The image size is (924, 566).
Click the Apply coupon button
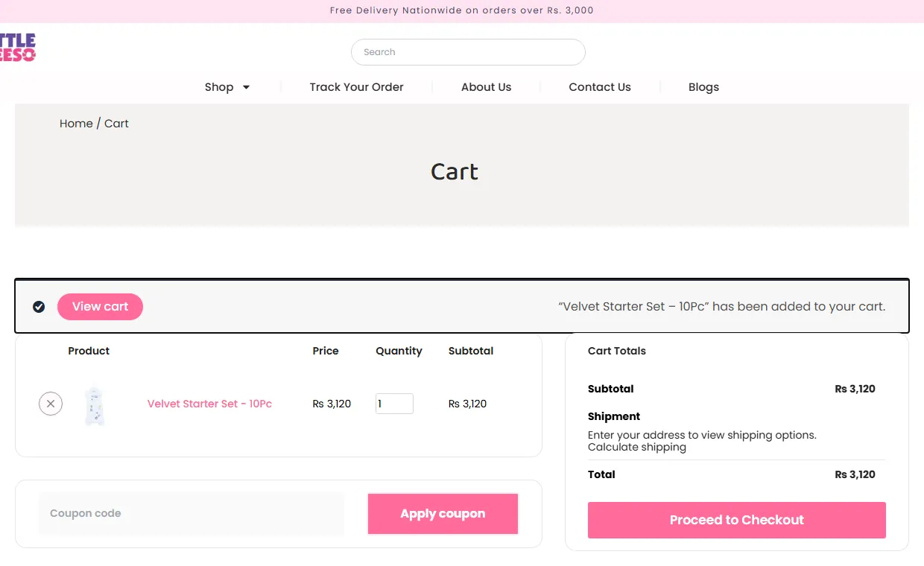coord(443,514)
